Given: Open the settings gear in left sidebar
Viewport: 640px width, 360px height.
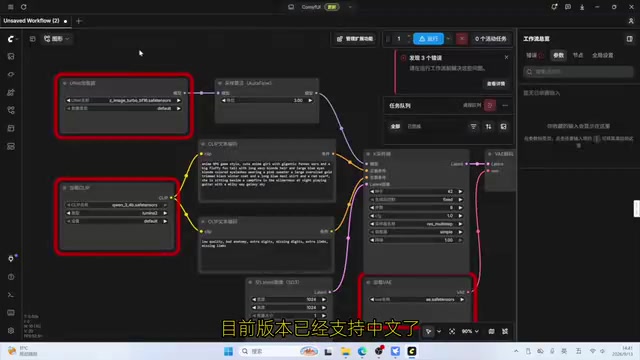Looking at the screenshot, I should [11, 330].
